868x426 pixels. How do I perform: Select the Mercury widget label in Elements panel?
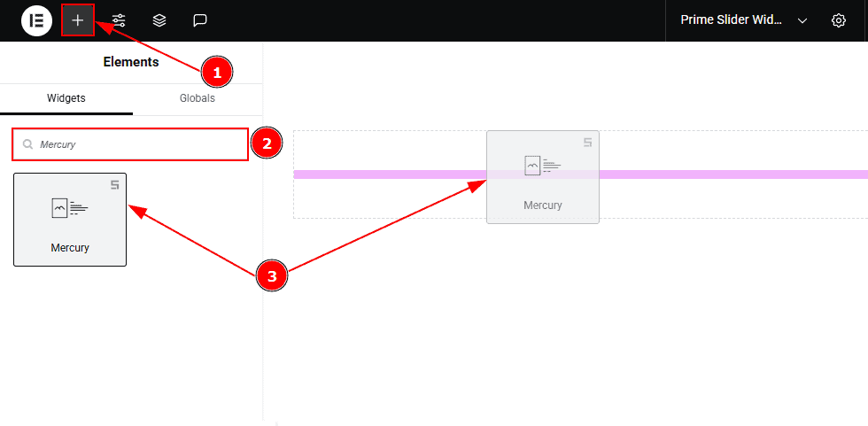(70, 248)
